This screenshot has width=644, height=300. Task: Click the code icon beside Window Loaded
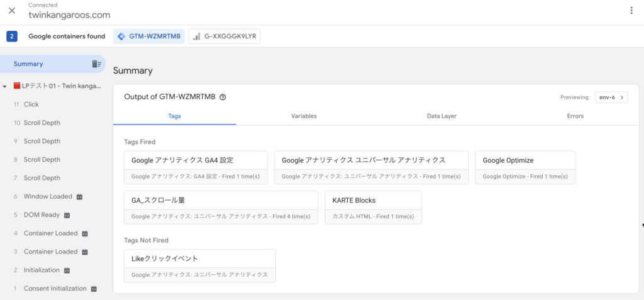[x=79, y=197]
